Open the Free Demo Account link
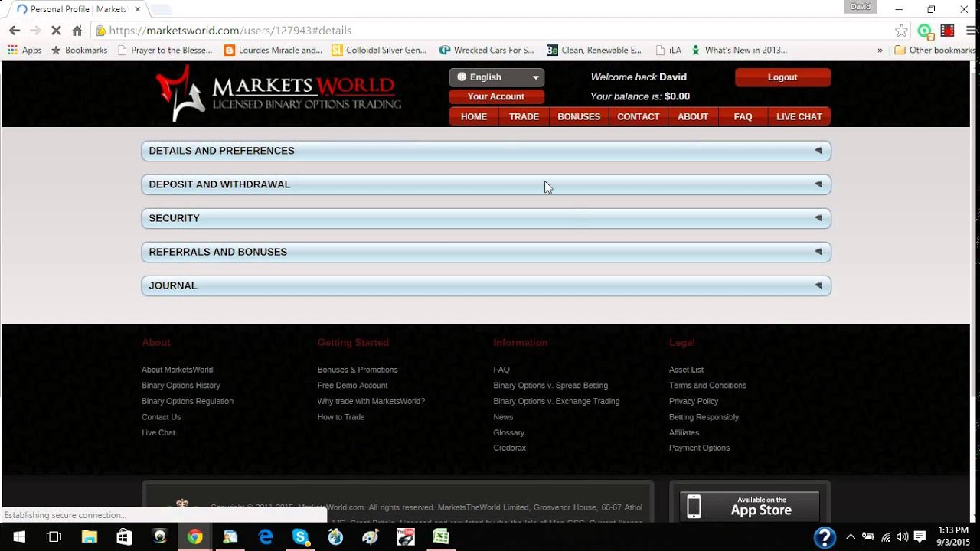 tap(352, 386)
